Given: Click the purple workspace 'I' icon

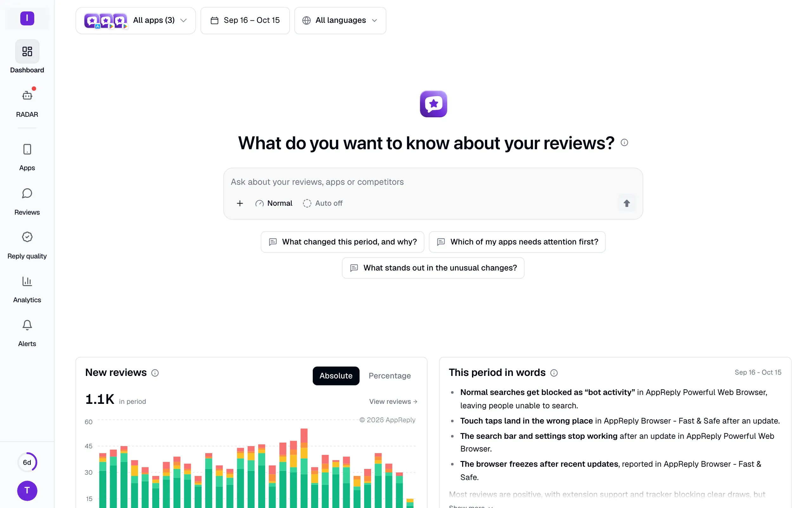Looking at the screenshot, I should click(27, 18).
